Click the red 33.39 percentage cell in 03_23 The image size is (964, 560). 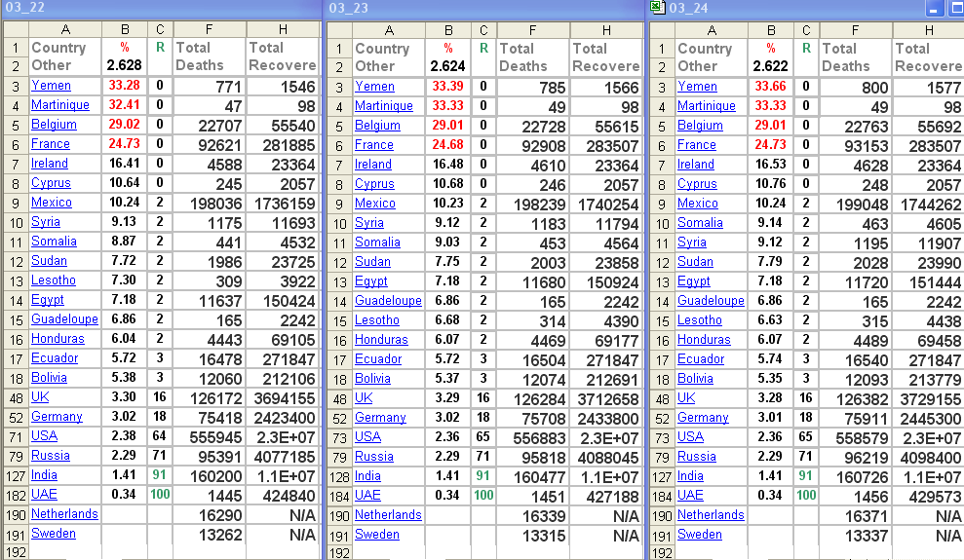coord(448,86)
